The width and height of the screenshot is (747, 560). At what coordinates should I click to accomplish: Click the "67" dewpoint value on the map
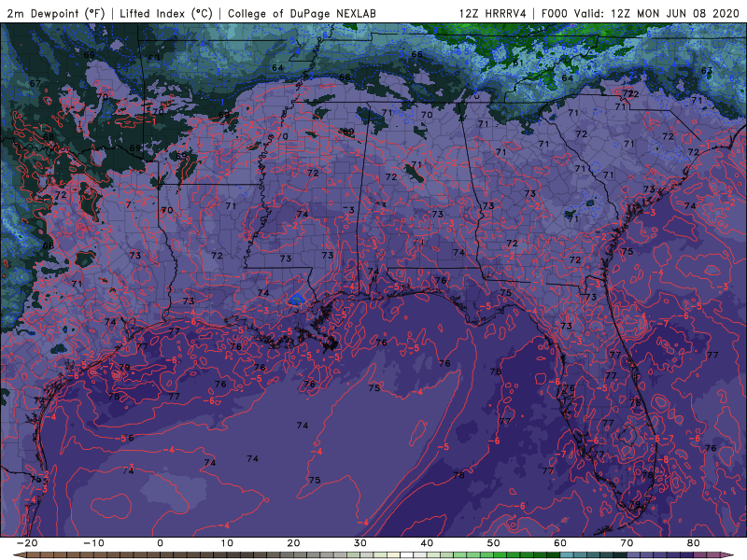tap(35, 83)
